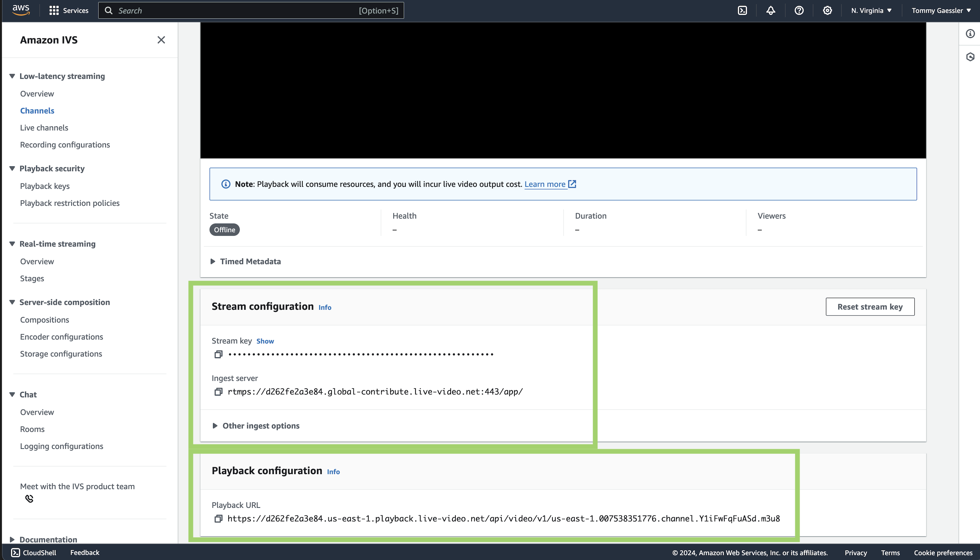Select Playback keys in the sidebar
Image resolution: width=980 pixels, height=560 pixels.
click(45, 186)
